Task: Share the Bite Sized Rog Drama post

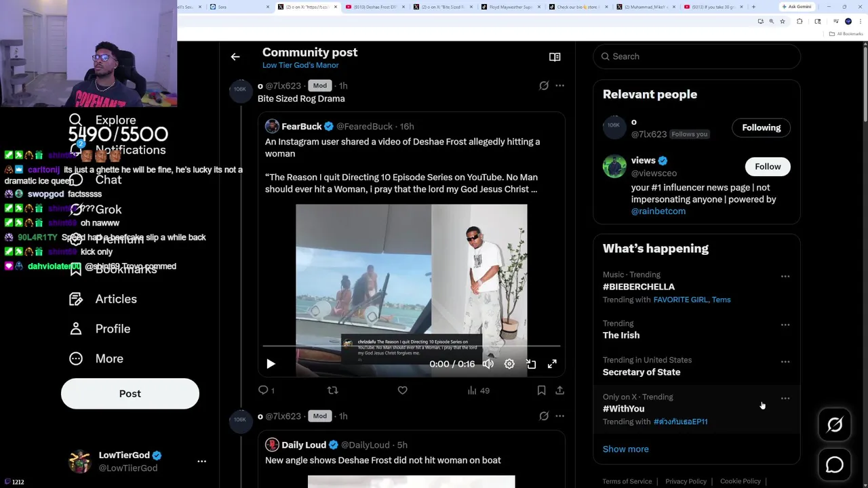Action: (x=559, y=390)
